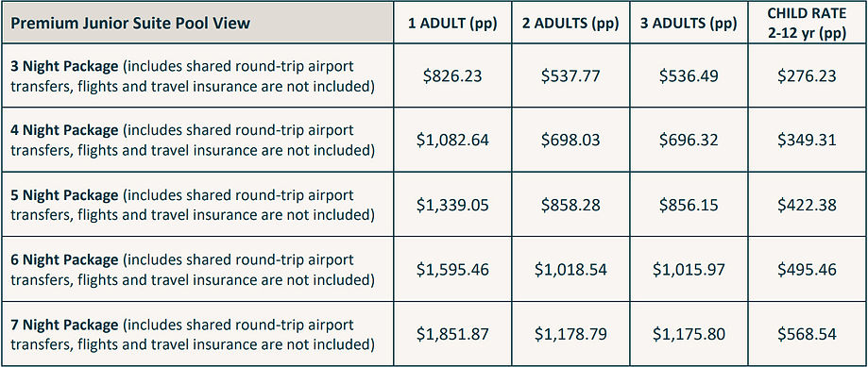Select the $698.03 price cell
868x367 pixels.
pyautogui.click(x=570, y=140)
